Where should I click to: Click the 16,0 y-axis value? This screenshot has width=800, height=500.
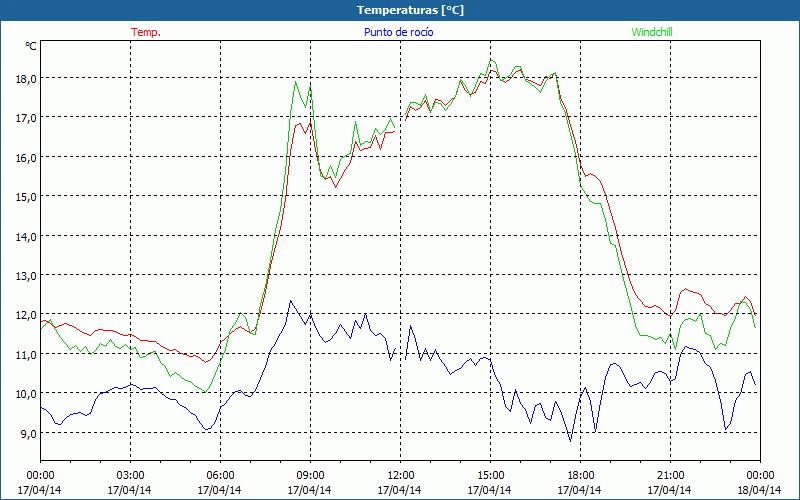[27, 158]
